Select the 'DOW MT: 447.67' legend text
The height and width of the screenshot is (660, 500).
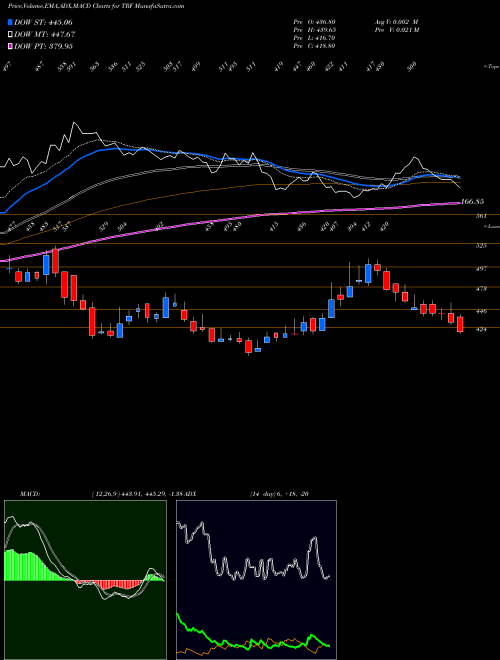[44, 34]
